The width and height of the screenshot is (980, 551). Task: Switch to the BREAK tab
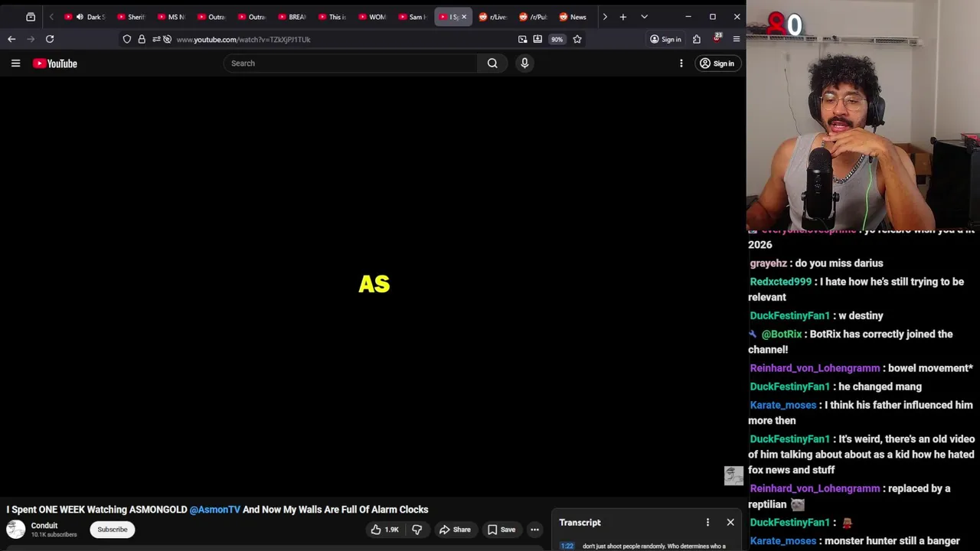pyautogui.click(x=292, y=17)
